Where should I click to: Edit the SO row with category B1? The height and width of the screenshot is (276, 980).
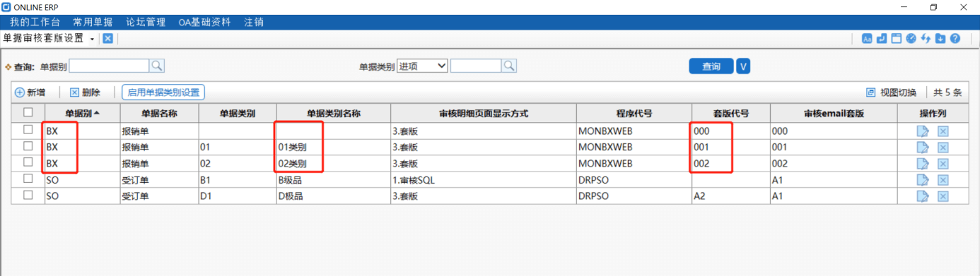[x=922, y=180]
